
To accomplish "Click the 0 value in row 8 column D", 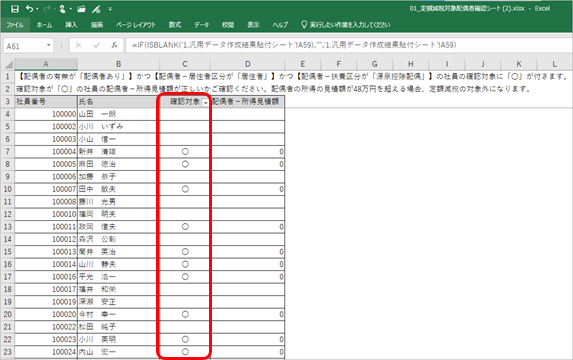I will click(281, 164).
